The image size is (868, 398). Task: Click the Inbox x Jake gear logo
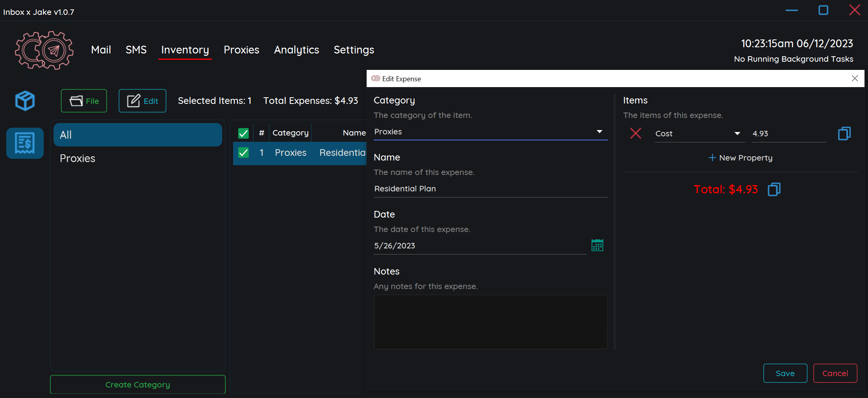[x=44, y=50]
